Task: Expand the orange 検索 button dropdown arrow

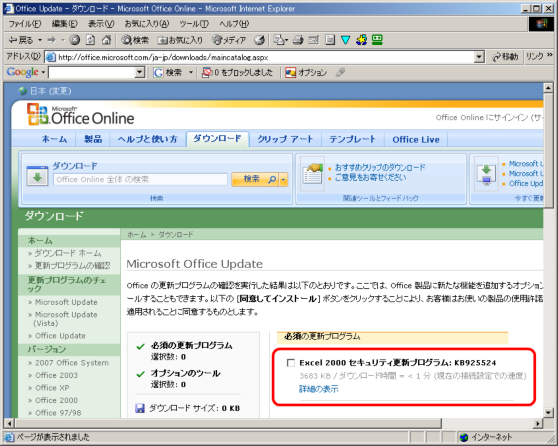Action: 283,179
